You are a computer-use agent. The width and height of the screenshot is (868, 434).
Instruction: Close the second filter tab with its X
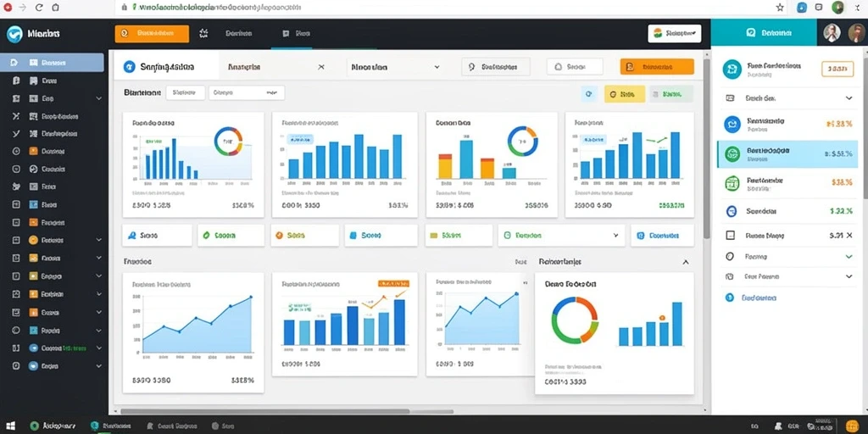click(321, 67)
